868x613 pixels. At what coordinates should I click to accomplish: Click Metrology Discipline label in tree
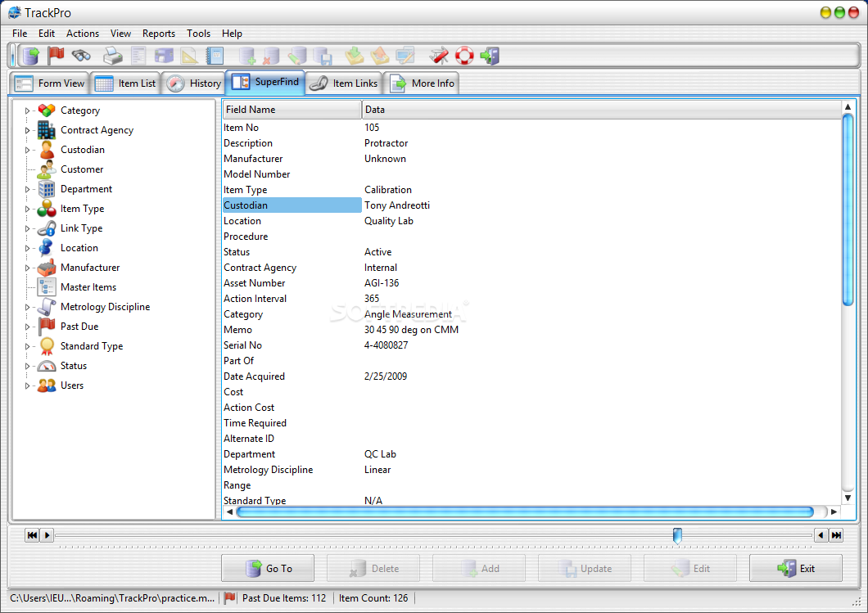tap(105, 306)
